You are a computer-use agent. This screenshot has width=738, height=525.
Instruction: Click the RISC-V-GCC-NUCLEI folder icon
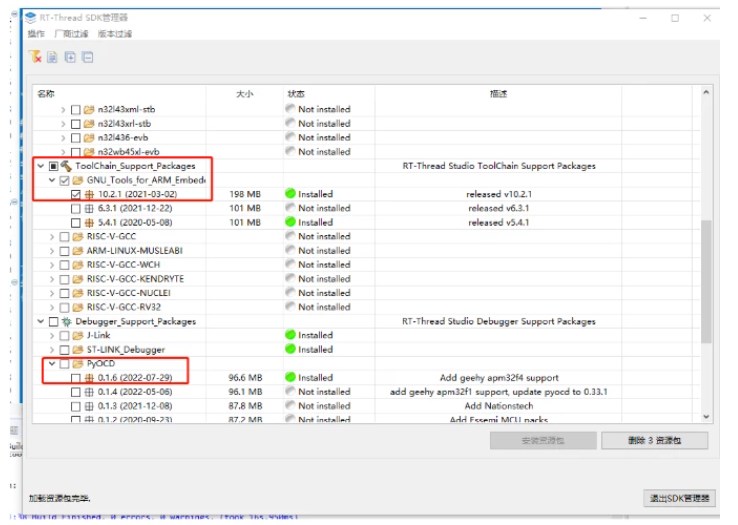pos(78,293)
